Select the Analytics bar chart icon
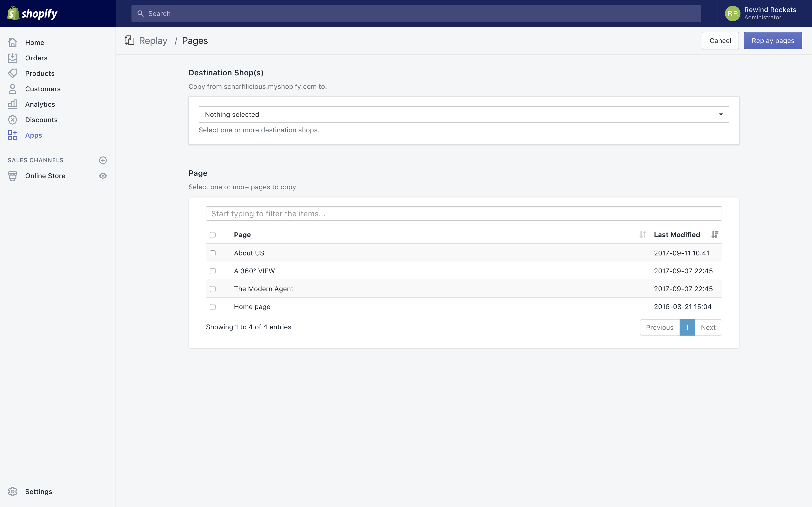 [13, 104]
